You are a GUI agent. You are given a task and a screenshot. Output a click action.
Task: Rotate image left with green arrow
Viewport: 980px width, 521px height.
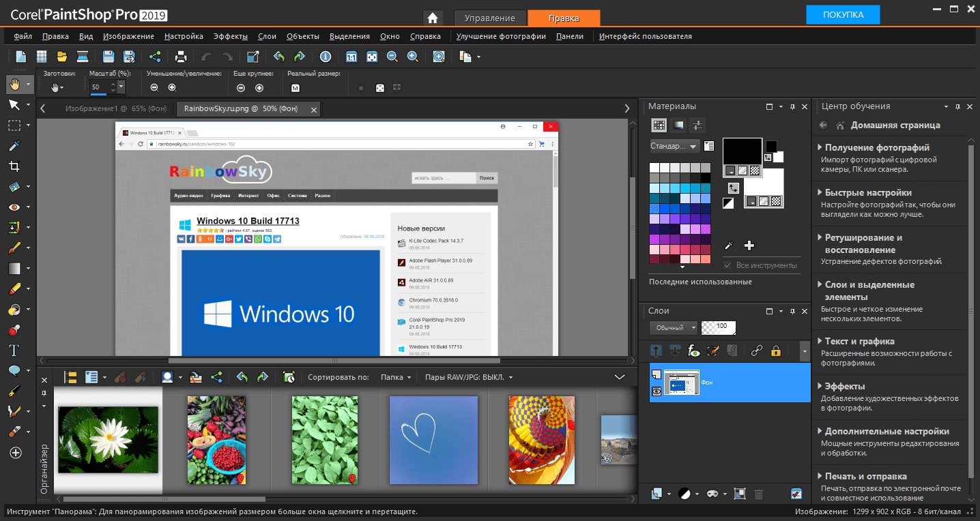pos(279,57)
